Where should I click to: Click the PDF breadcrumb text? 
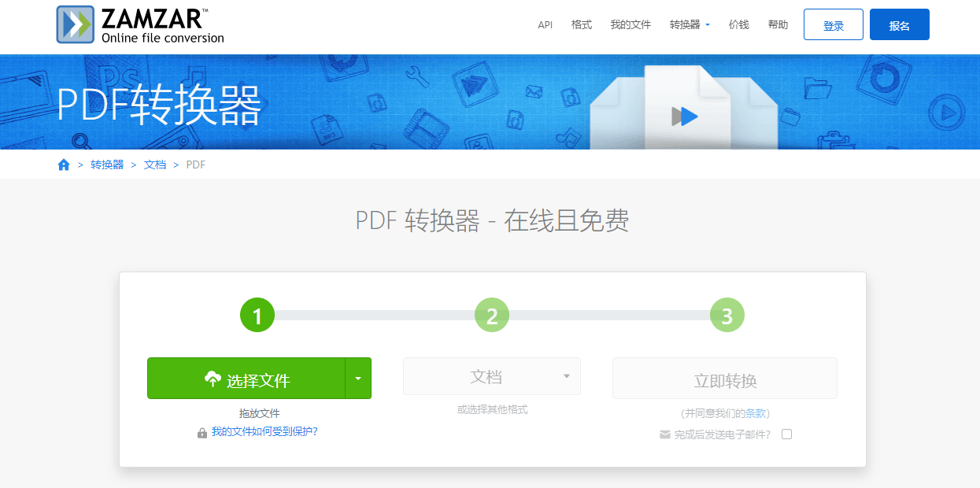[196, 165]
